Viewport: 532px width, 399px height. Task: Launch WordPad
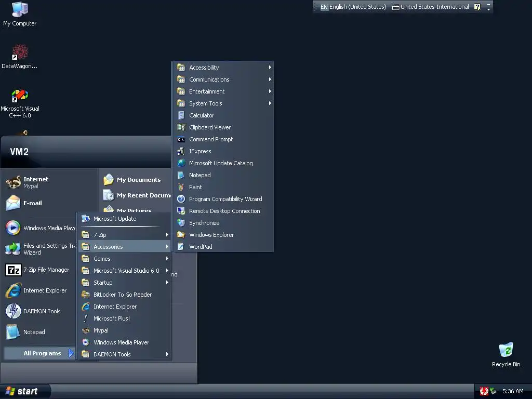coord(222,247)
